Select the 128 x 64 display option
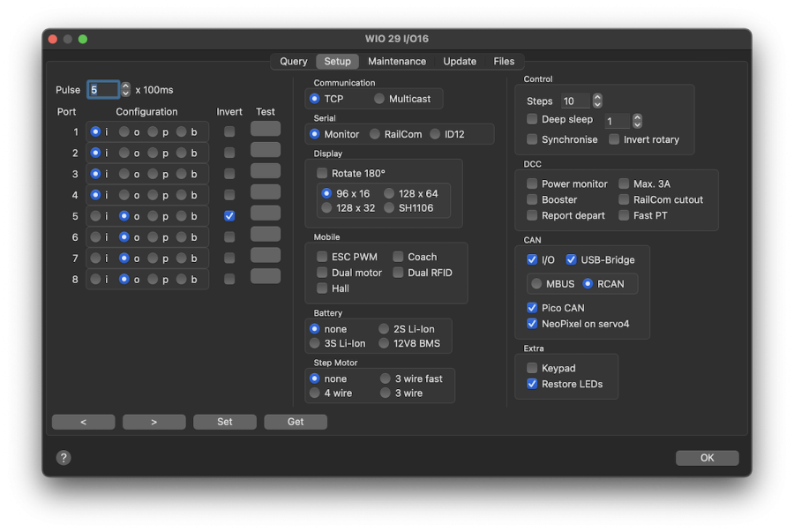Screen dimensions: 794x532 [389, 194]
